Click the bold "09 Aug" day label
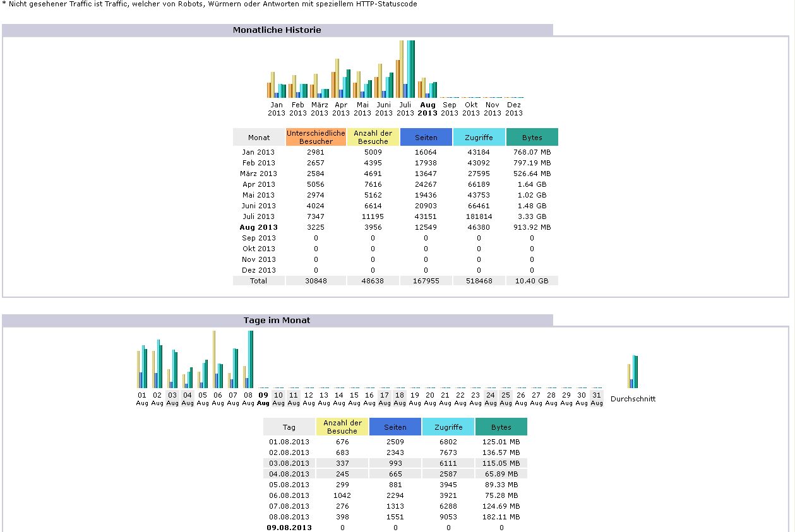795x532 pixels. [x=263, y=399]
